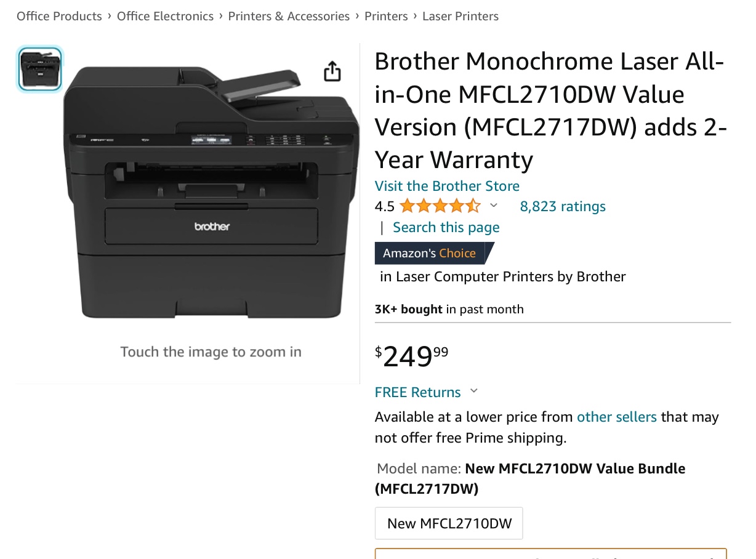Select the star rating icon display
Image resolution: width=756 pixels, height=559 pixels.
click(x=440, y=206)
